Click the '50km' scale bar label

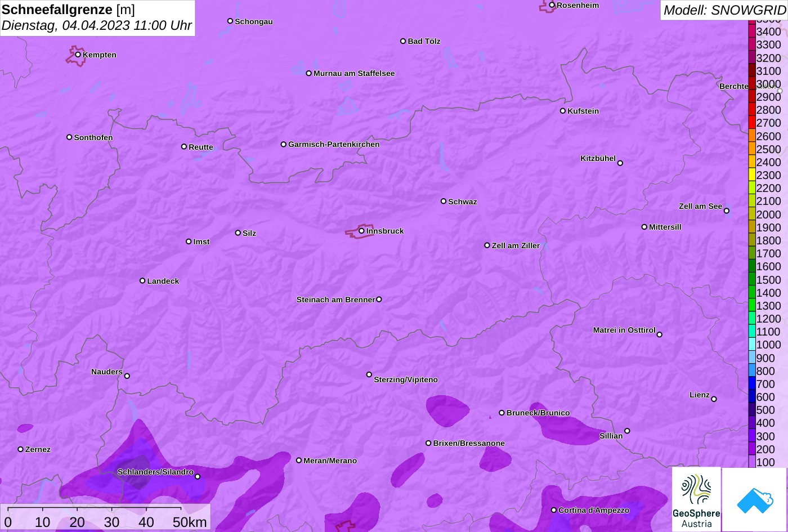point(190,522)
